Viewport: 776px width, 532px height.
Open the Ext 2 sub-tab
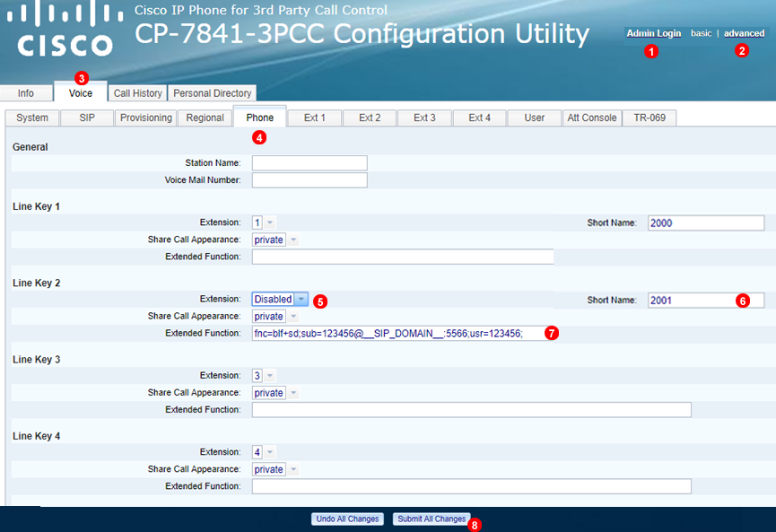click(x=370, y=118)
